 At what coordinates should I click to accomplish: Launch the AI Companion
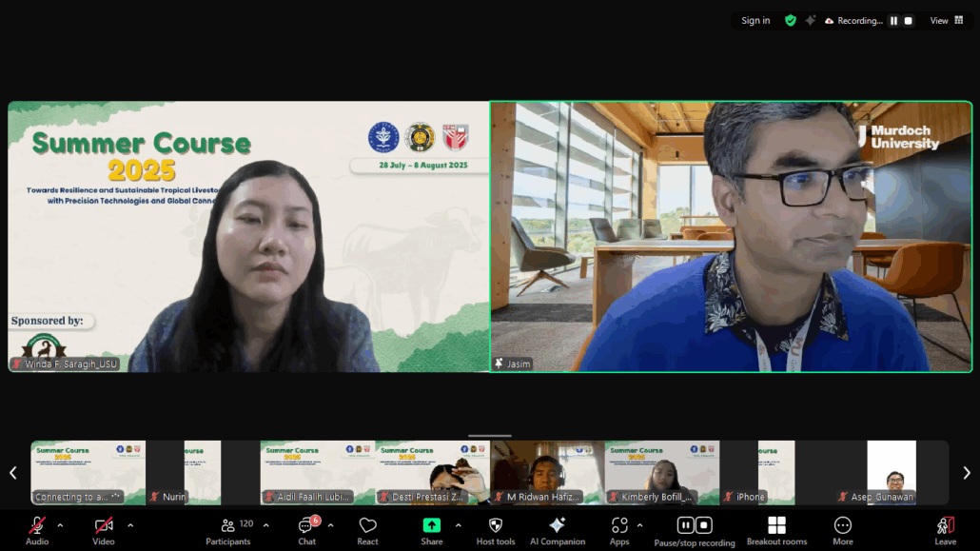(x=558, y=530)
